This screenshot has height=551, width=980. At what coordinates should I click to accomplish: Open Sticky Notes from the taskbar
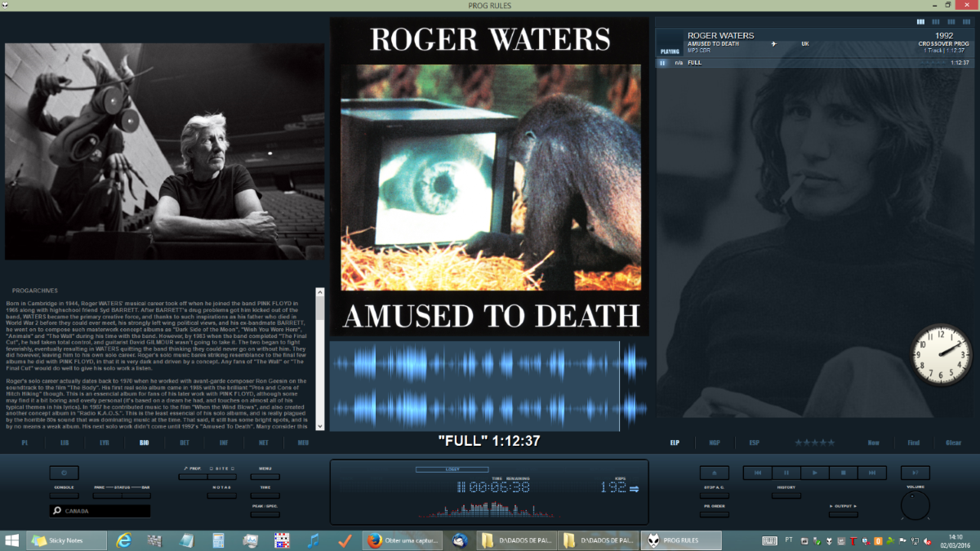[x=67, y=540]
